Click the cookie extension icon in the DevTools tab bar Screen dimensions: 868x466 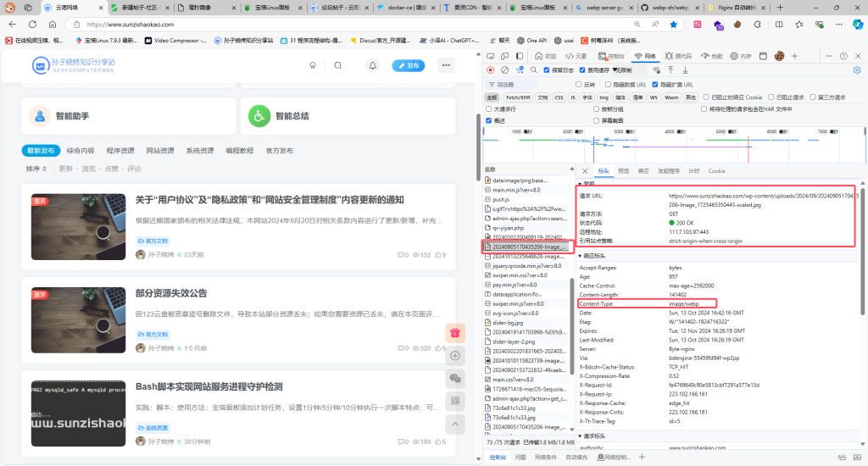click(780, 56)
